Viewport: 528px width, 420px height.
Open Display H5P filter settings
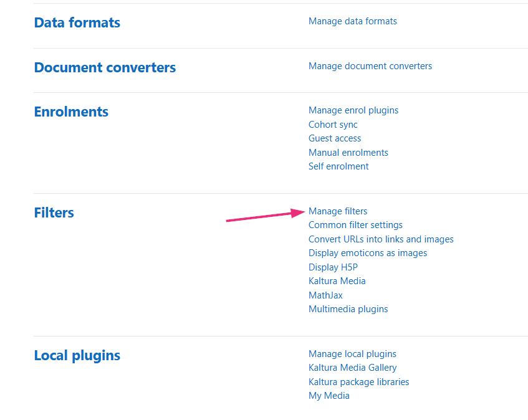(x=333, y=267)
